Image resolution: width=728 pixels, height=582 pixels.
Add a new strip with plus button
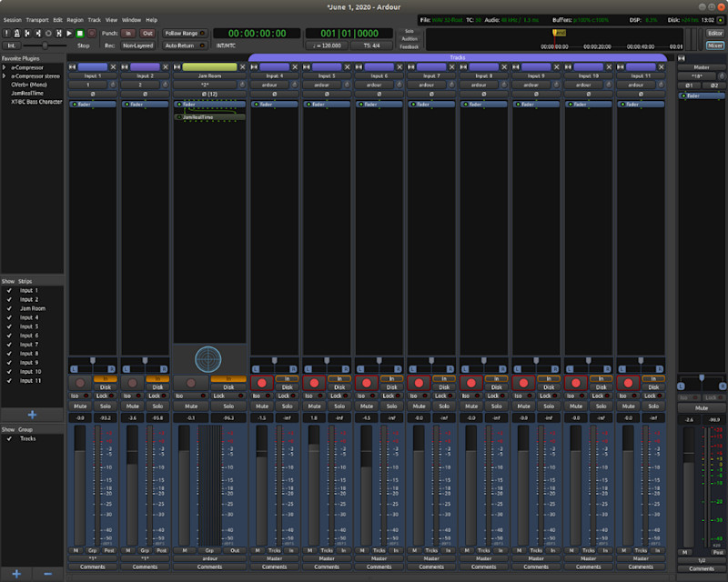pyautogui.click(x=33, y=414)
